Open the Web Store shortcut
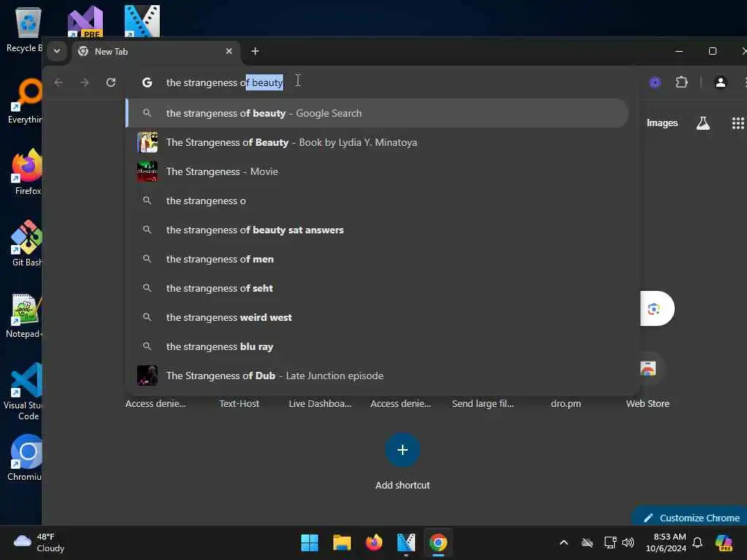Screen dimensions: 747x560 648,381
